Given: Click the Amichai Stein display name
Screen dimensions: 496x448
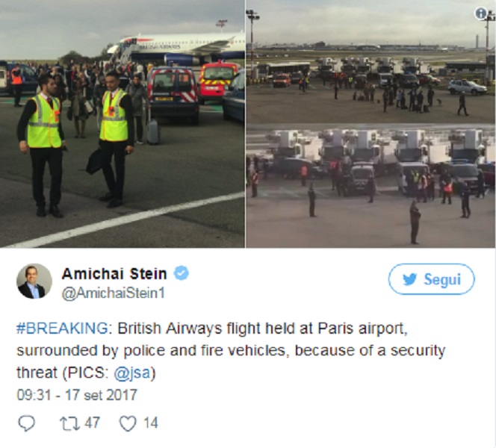Looking at the screenshot, I should [x=114, y=273].
